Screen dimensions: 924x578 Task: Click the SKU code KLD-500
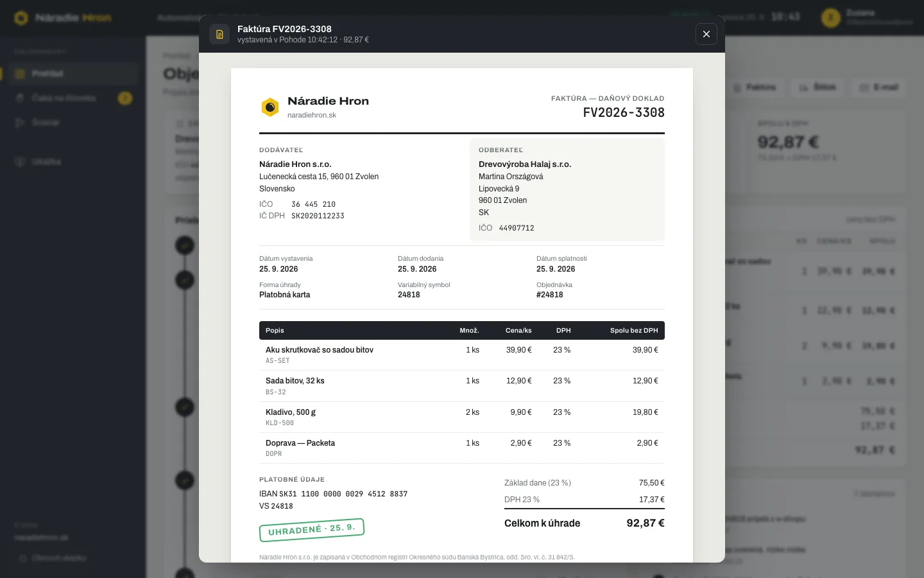coord(280,423)
